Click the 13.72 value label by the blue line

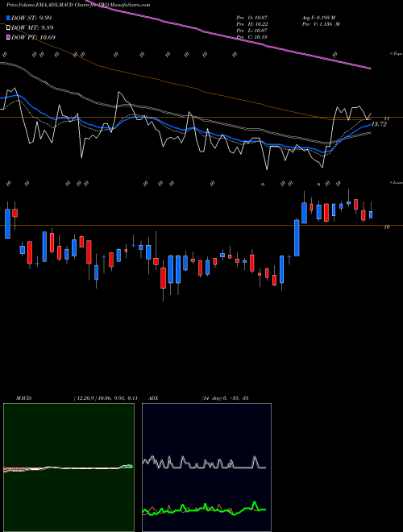pos(379,124)
